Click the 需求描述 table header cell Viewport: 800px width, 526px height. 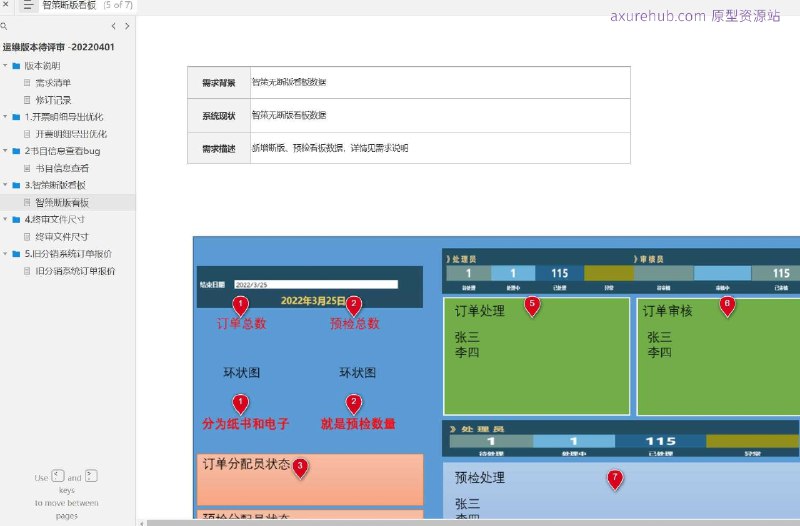[219, 148]
